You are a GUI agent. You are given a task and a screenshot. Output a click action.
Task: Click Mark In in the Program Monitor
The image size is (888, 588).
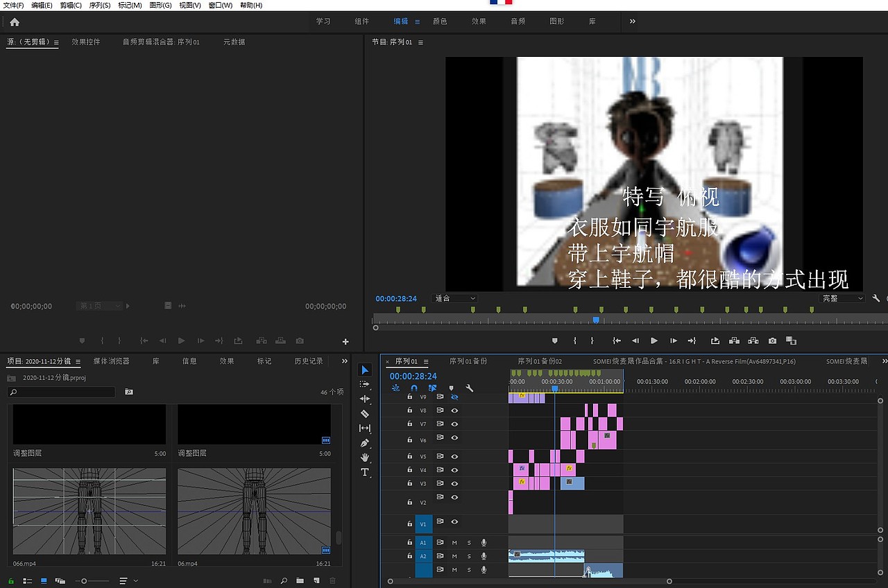point(575,340)
